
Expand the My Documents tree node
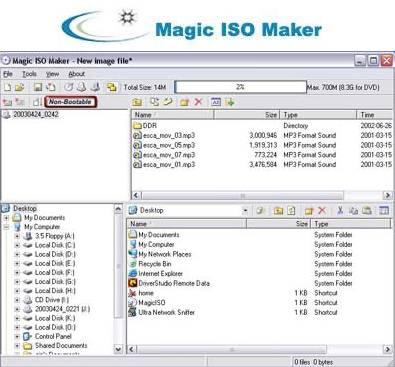[x=6, y=218]
